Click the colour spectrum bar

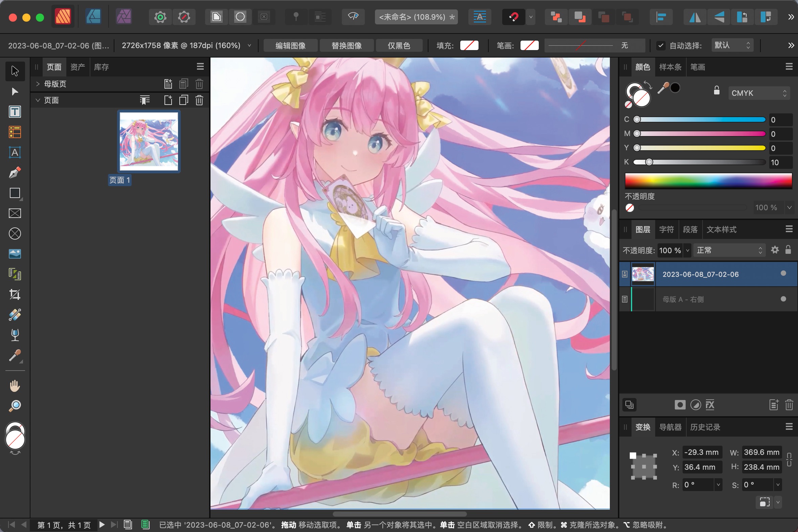(x=708, y=181)
